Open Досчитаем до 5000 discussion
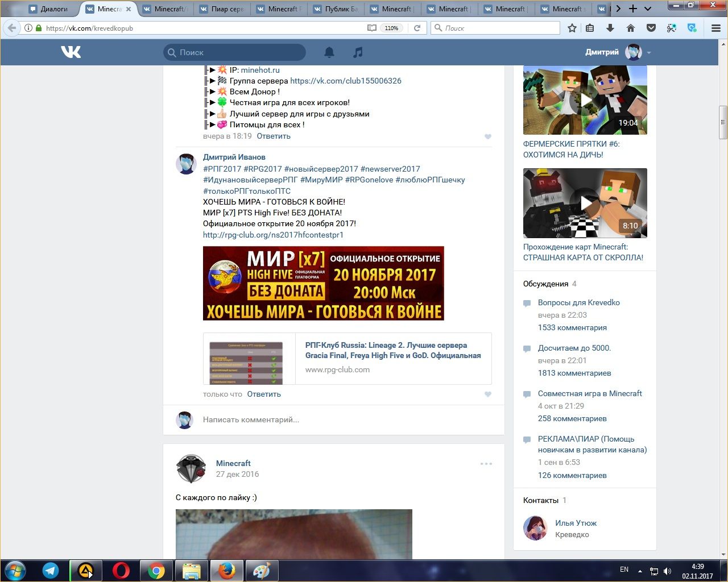728x582 pixels. pyautogui.click(x=574, y=348)
